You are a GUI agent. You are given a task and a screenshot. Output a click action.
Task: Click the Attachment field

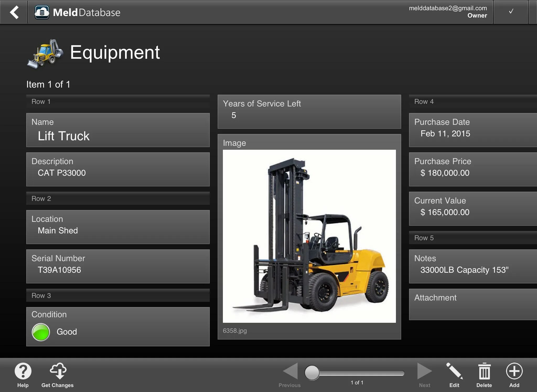click(473, 304)
